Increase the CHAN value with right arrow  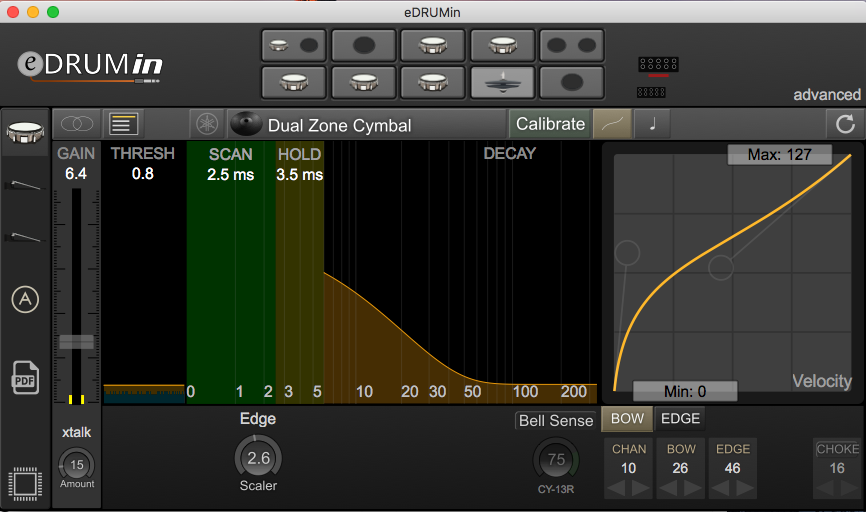click(x=641, y=488)
